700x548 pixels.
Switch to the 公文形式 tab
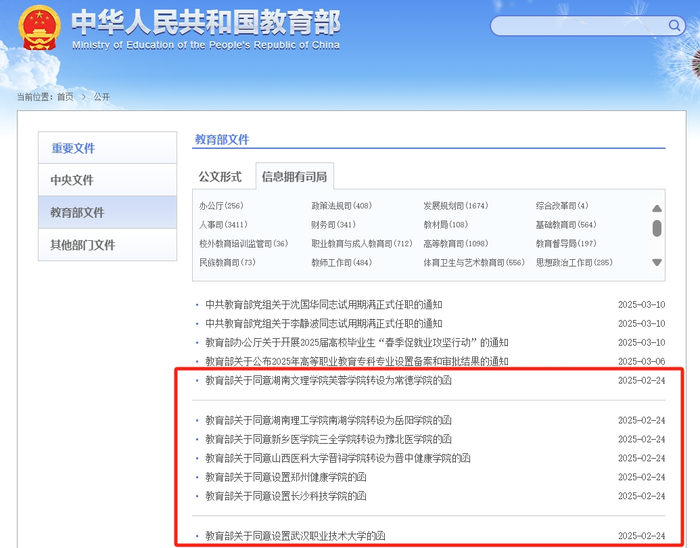click(x=220, y=177)
